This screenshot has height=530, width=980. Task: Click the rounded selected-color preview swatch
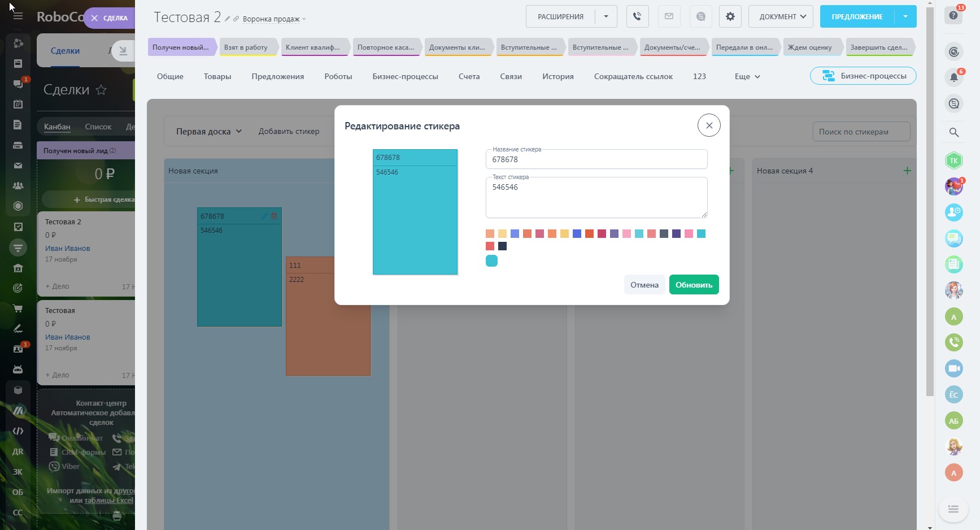(x=491, y=260)
